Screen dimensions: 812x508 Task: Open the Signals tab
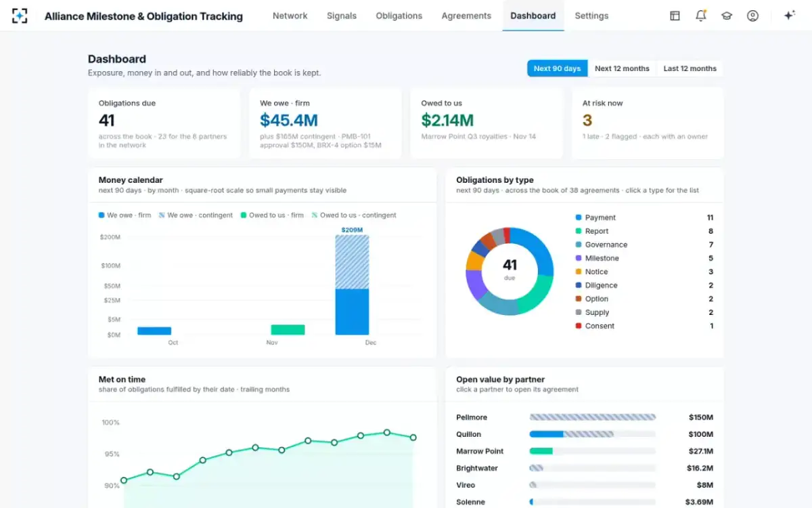[342, 16]
